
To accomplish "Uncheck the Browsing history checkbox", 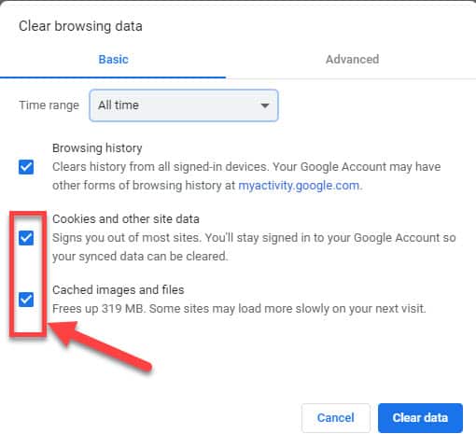I will tap(26, 167).
